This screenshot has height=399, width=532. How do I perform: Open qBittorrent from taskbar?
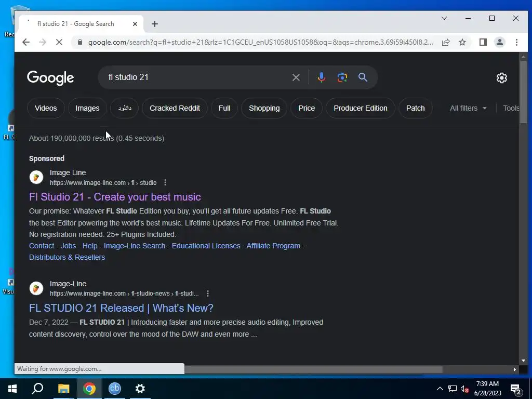coord(115,389)
